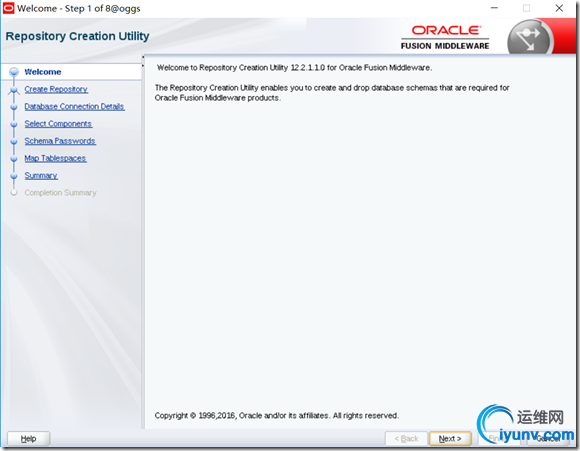Viewport: 580px width, 451px height.
Task: Click the Help button
Action: coord(28,439)
